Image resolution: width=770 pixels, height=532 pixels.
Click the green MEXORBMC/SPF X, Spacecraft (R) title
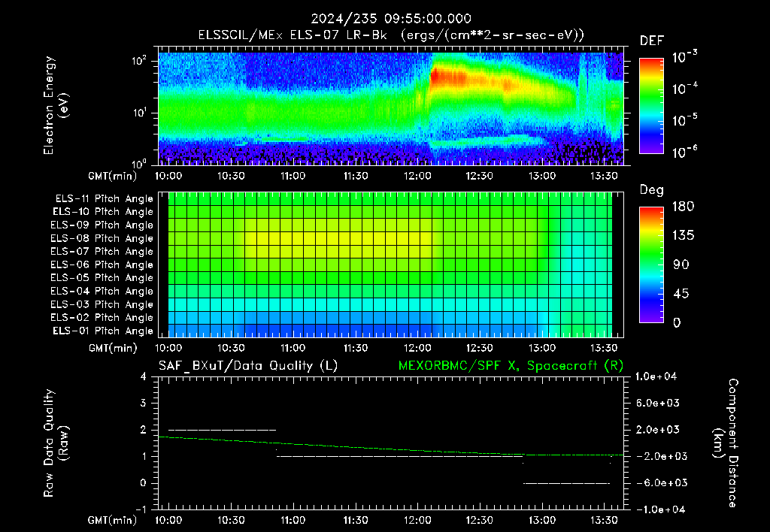point(511,366)
